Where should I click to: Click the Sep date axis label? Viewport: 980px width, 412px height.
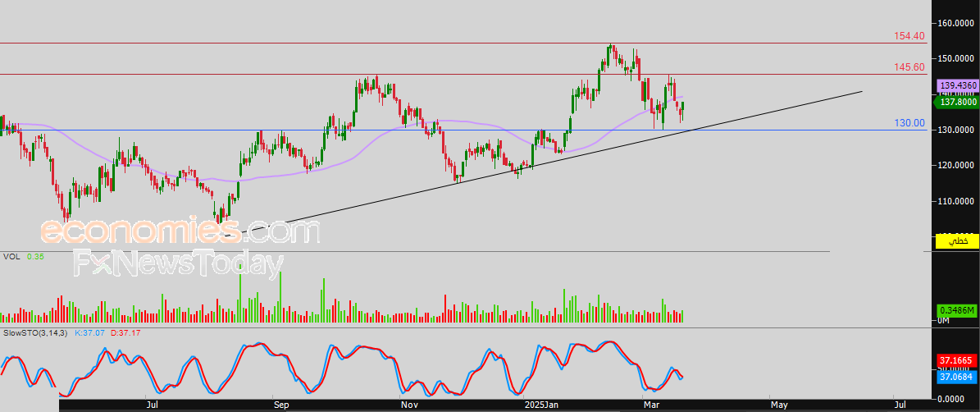click(x=282, y=405)
